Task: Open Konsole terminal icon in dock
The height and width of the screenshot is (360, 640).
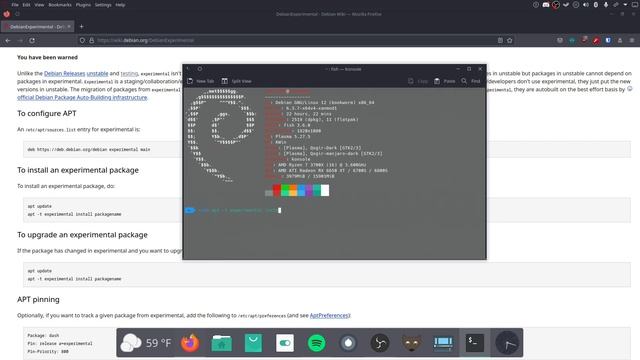Action: click(x=475, y=343)
